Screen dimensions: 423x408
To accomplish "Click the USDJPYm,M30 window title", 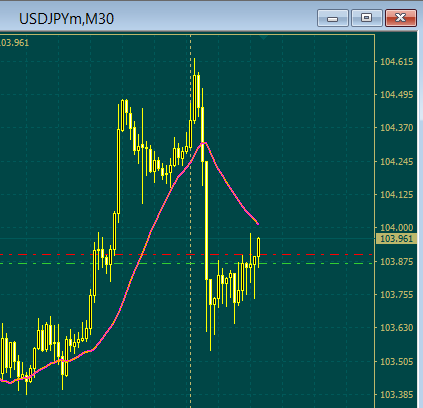I will 66,19.
